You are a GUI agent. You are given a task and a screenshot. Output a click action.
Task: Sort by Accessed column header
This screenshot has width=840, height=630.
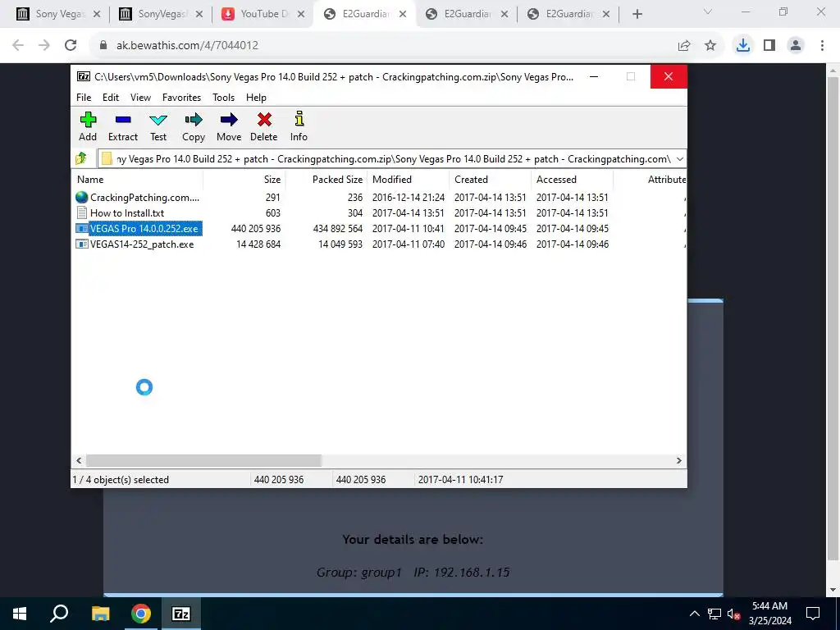click(x=572, y=180)
